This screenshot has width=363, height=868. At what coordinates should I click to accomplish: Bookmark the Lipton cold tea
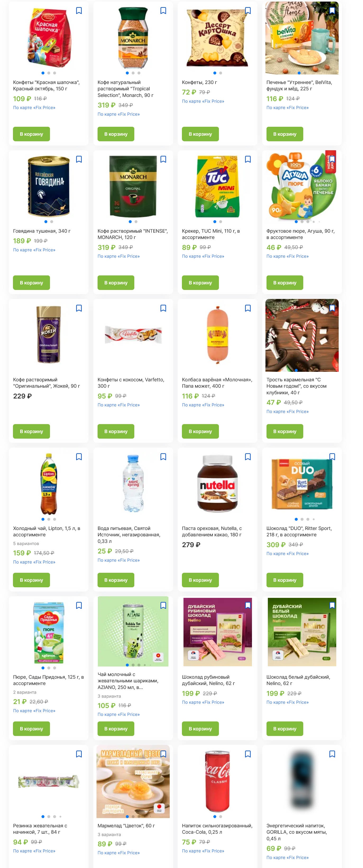coord(79,457)
